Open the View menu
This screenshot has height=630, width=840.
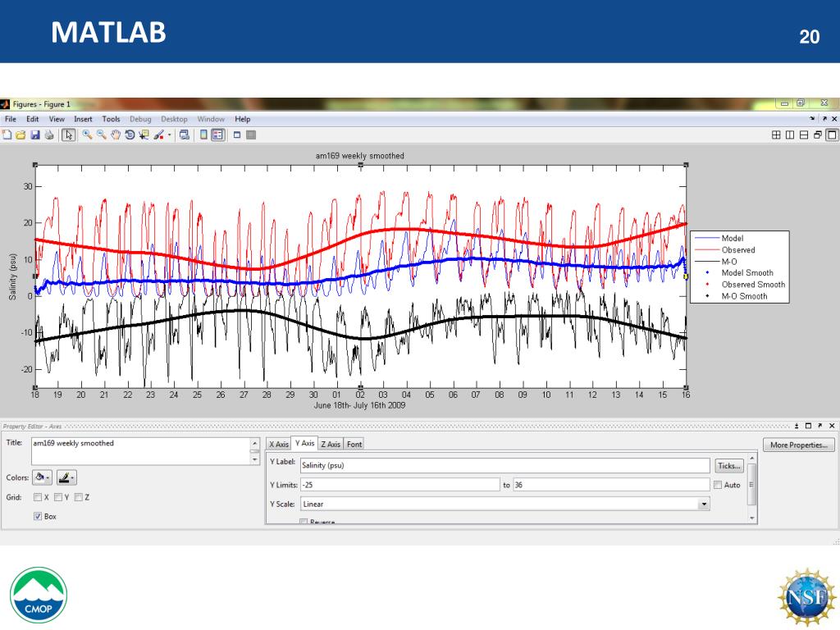coord(57,119)
